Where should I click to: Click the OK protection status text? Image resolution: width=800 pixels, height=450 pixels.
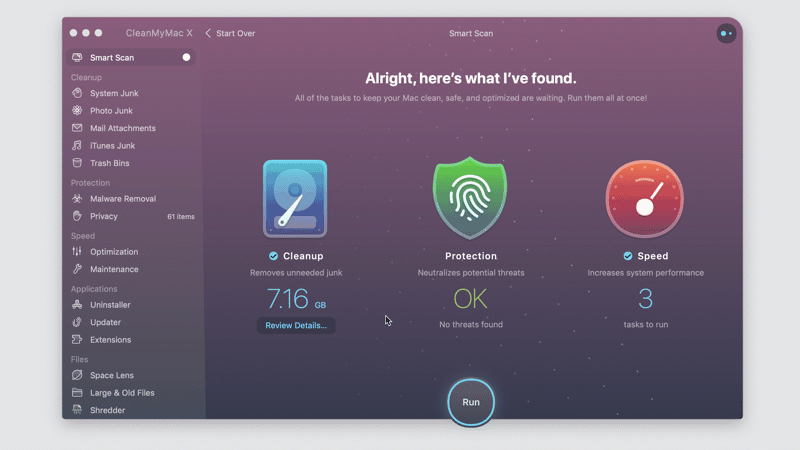tap(470, 299)
